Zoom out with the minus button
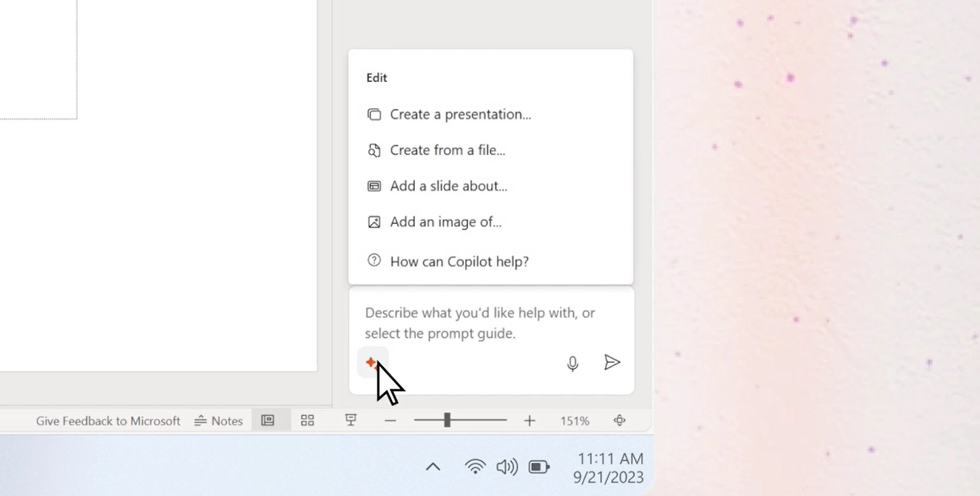This screenshot has height=496, width=980. coord(390,421)
